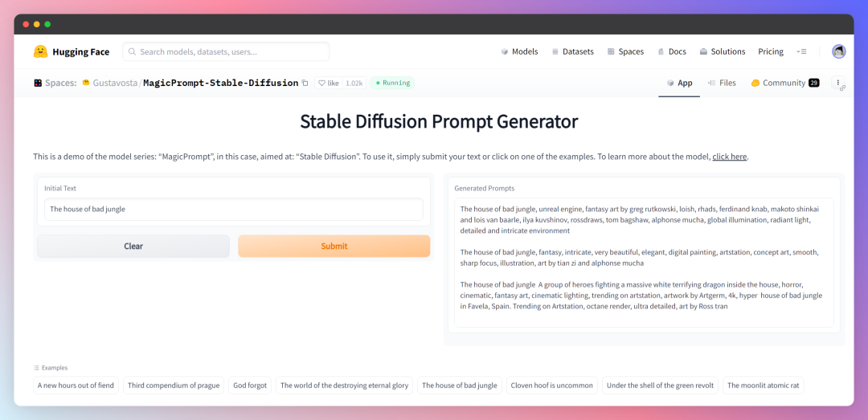Viewport: 868px width, 420px height.
Task: Click the Running status badge
Action: [x=392, y=83]
